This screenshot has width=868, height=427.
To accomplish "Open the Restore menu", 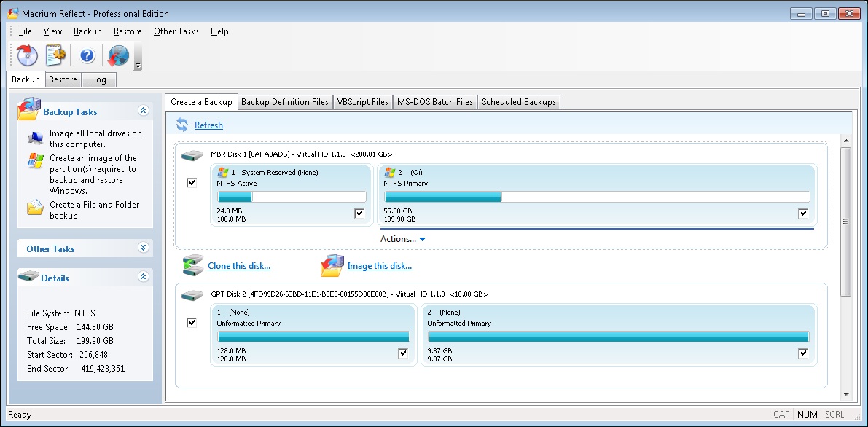I will [x=128, y=31].
